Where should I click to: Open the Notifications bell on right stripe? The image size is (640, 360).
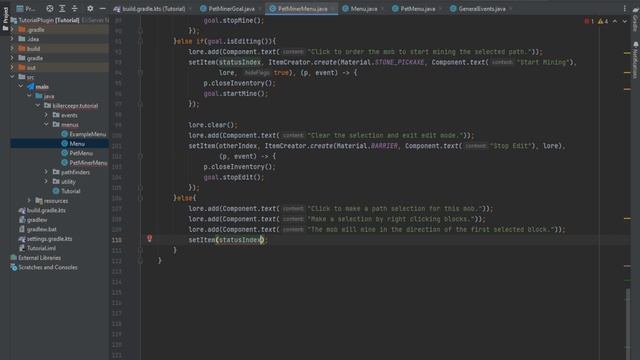(635, 59)
